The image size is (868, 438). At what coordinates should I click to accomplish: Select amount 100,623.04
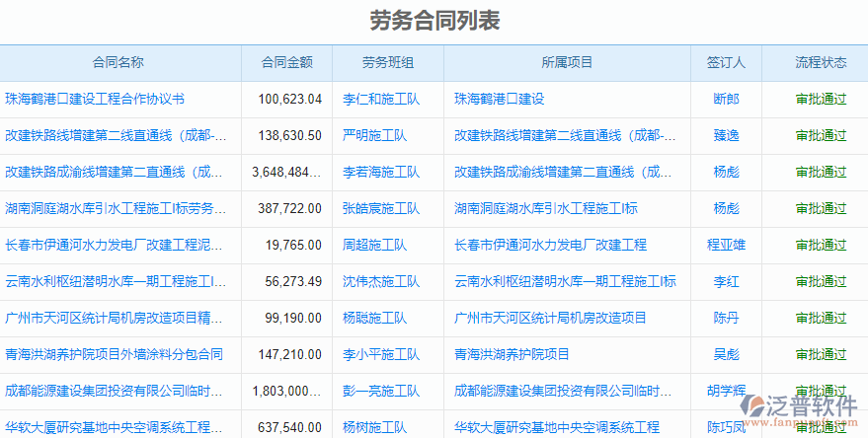click(289, 99)
